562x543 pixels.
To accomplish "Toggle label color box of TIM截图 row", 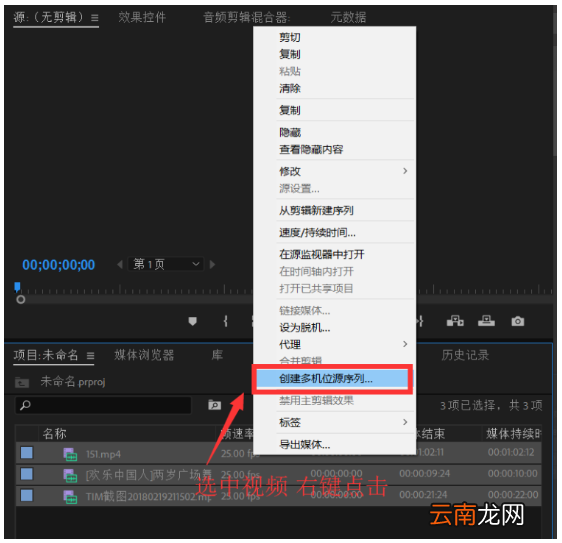I will [x=27, y=495].
